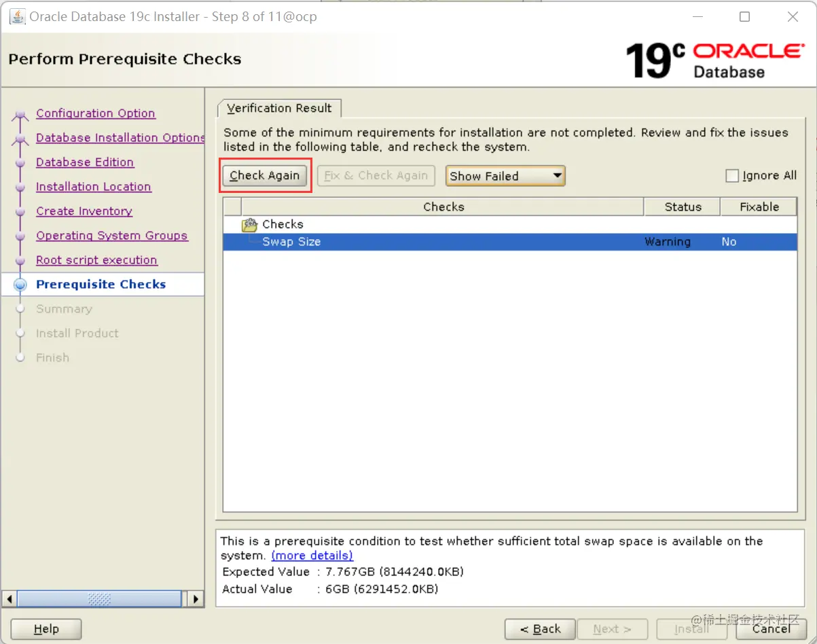Click the Check Again button
The width and height of the screenshot is (817, 644).
tap(265, 175)
